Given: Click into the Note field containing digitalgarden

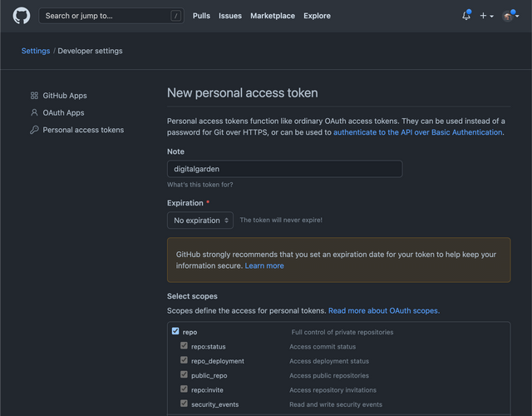Looking at the screenshot, I should point(284,169).
